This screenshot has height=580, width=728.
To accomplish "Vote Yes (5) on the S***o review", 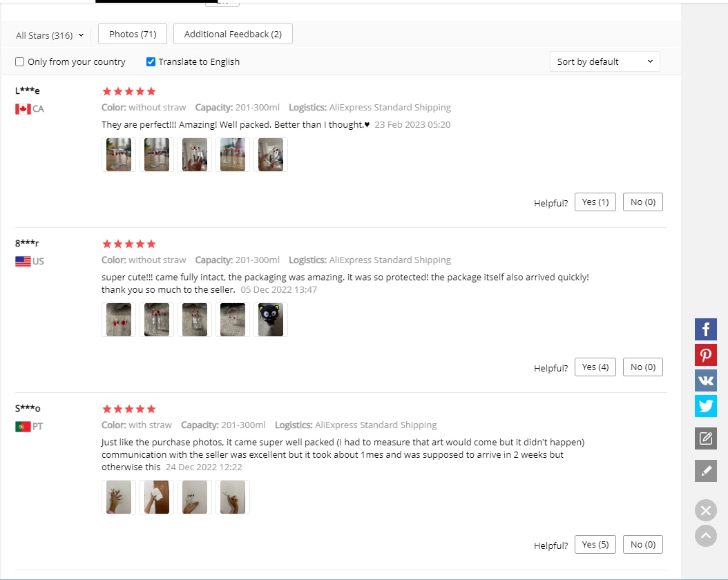I will pos(595,544).
